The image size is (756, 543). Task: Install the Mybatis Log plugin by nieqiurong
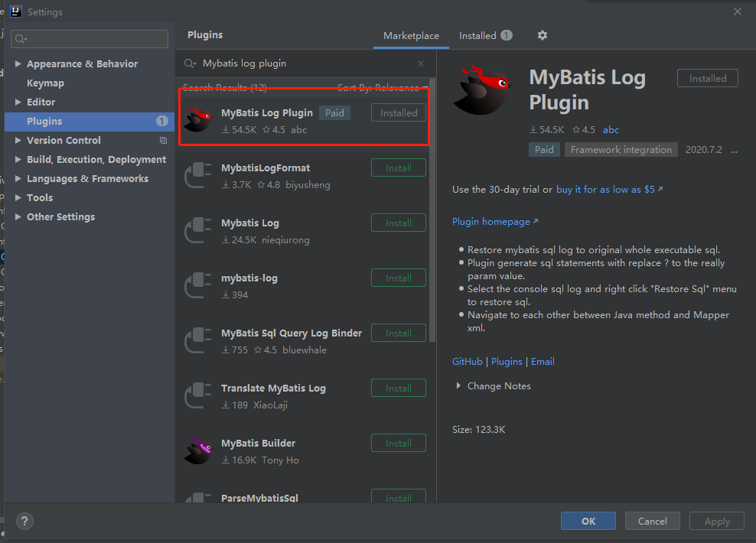pos(398,223)
